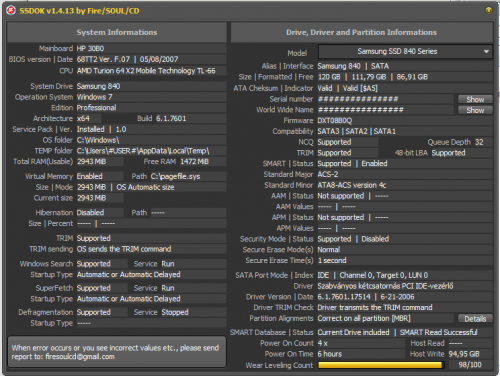500x376 pixels.
Task: Click the firesoulcd@gmail.com report address
Action: pyautogui.click(x=80, y=357)
